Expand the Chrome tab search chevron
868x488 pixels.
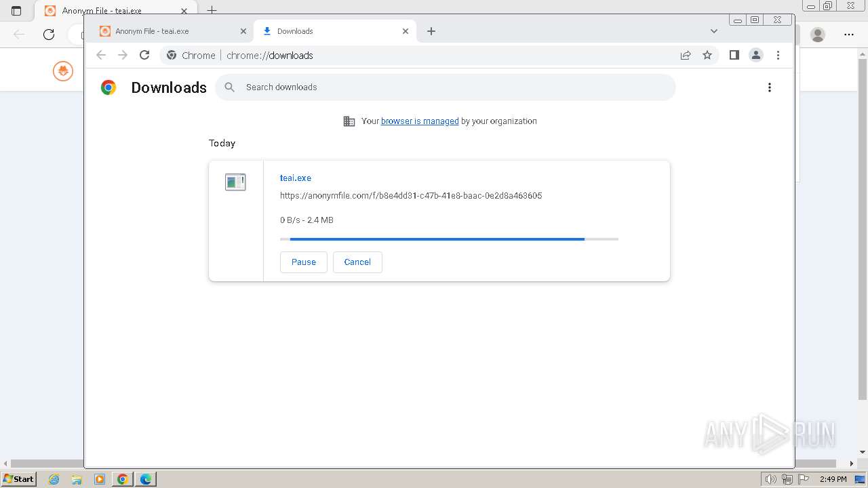pyautogui.click(x=713, y=31)
